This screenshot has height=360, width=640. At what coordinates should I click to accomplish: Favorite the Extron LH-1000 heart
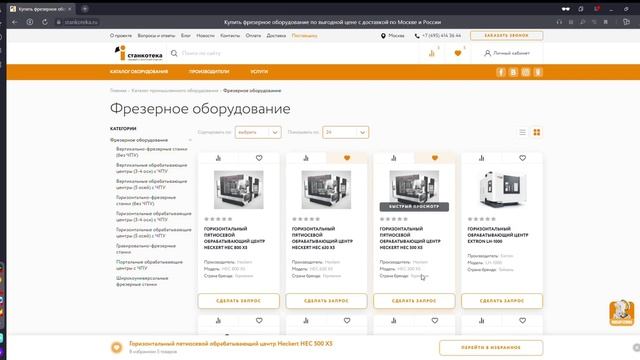pyautogui.click(x=522, y=158)
